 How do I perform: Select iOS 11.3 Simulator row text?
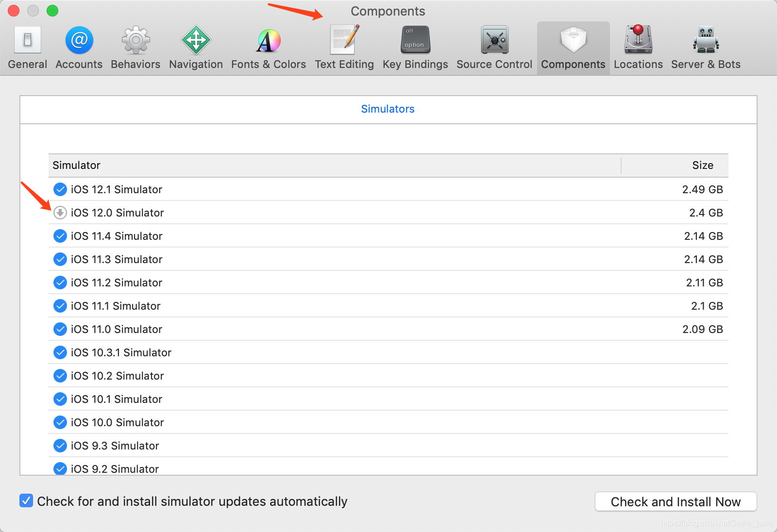[117, 259]
